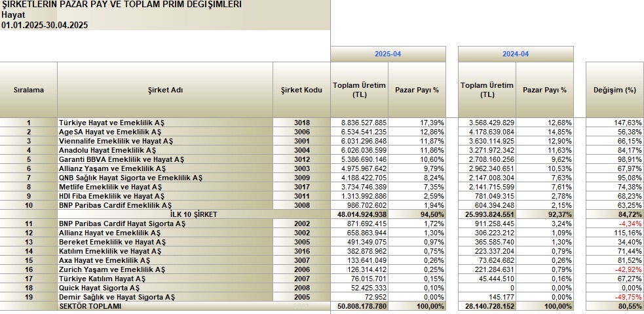The width and height of the screenshot is (644, 314).
Task: Select market share 10,60% cell
Action: [417, 159]
